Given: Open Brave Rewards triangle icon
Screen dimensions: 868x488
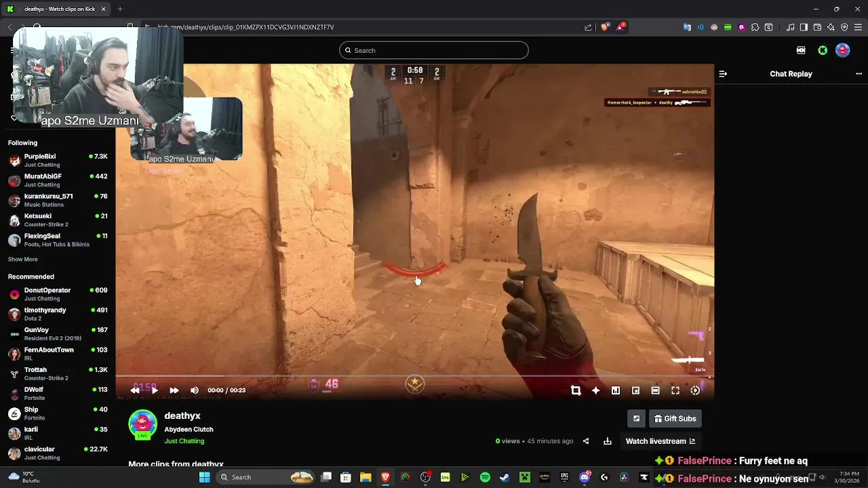Looking at the screenshot, I should pyautogui.click(x=621, y=27).
